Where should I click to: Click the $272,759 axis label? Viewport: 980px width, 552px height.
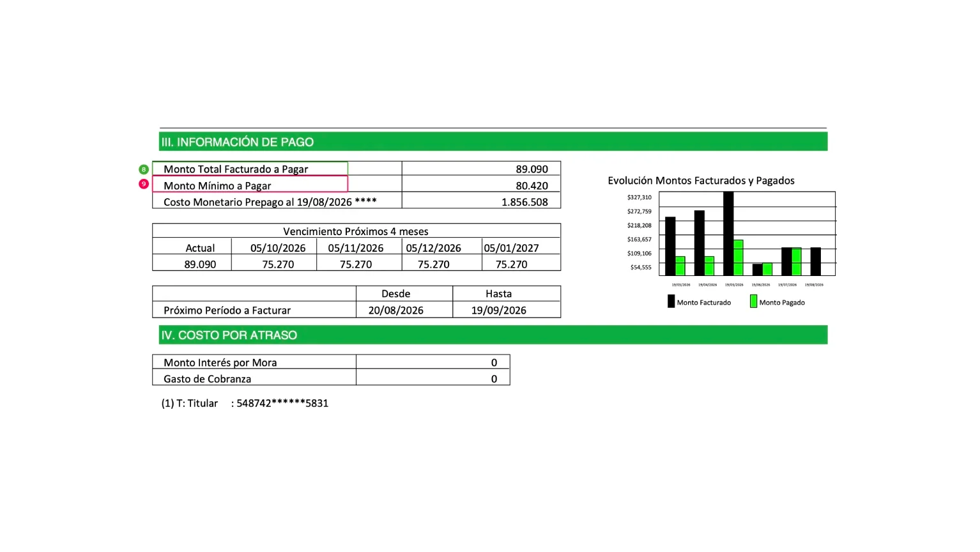639,211
